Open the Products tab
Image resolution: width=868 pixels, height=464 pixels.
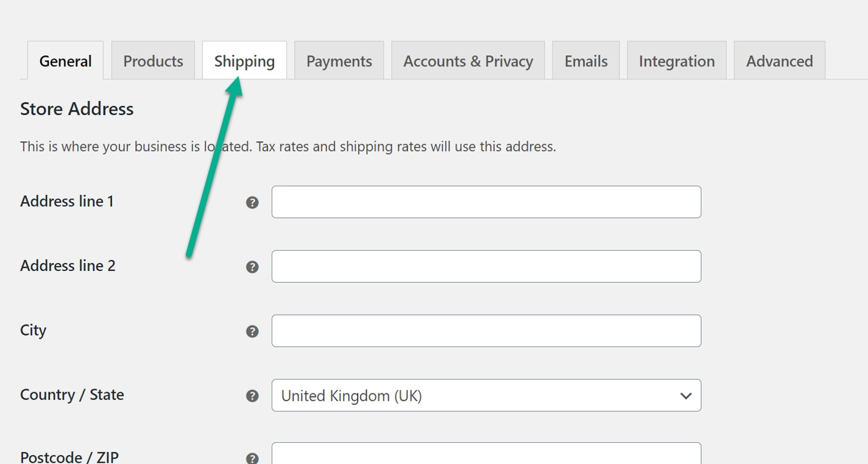[x=153, y=61]
